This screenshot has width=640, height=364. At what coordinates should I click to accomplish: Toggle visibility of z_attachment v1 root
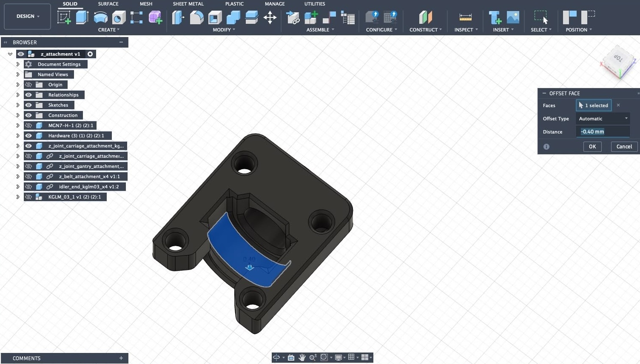tap(21, 54)
